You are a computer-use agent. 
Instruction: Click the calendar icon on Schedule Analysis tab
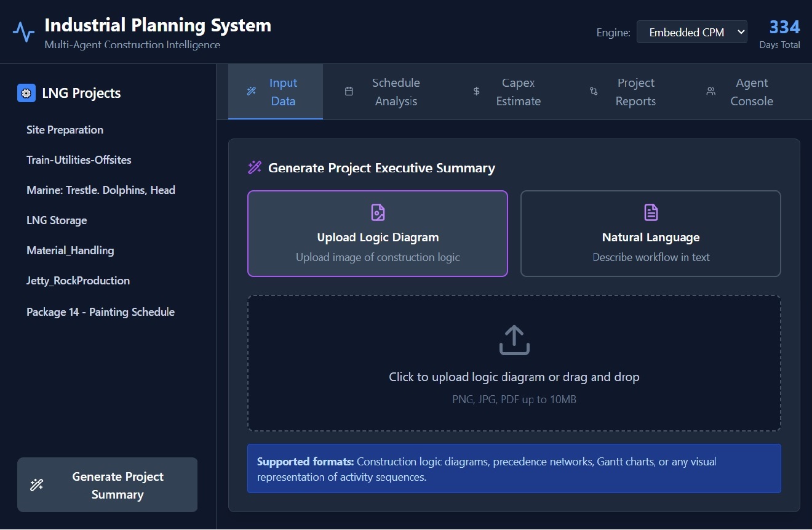[349, 92]
